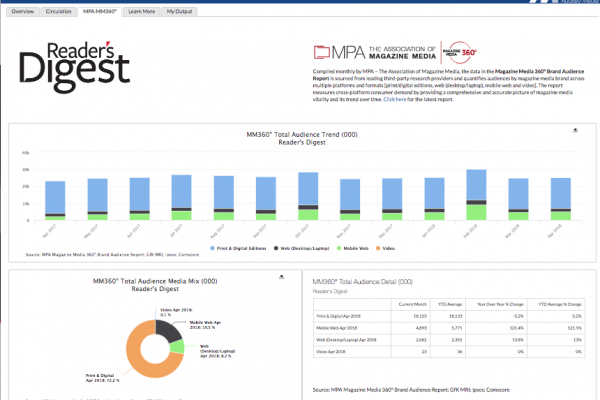Click Mobile Web year-over-year value 121.4%
The height and width of the screenshot is (400, 600).
(517, 328)
